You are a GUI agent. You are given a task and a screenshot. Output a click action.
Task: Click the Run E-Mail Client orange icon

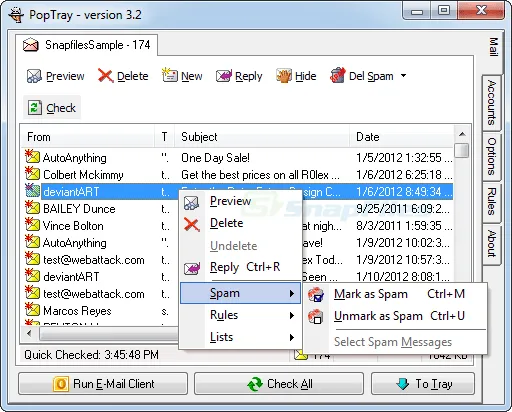pos(61,384)
